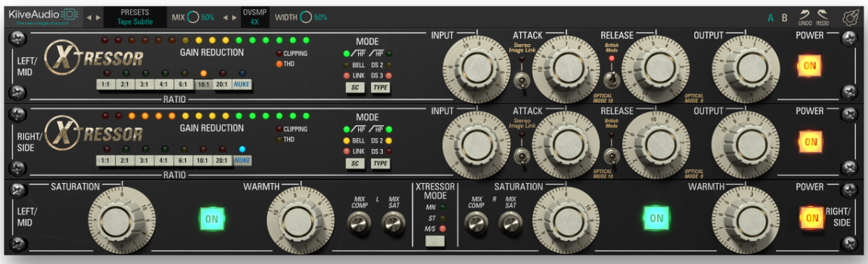The width and height of the screenshot is (868, 264).
Task: Click the MIX 50% dial
Action: click(193, 17)
